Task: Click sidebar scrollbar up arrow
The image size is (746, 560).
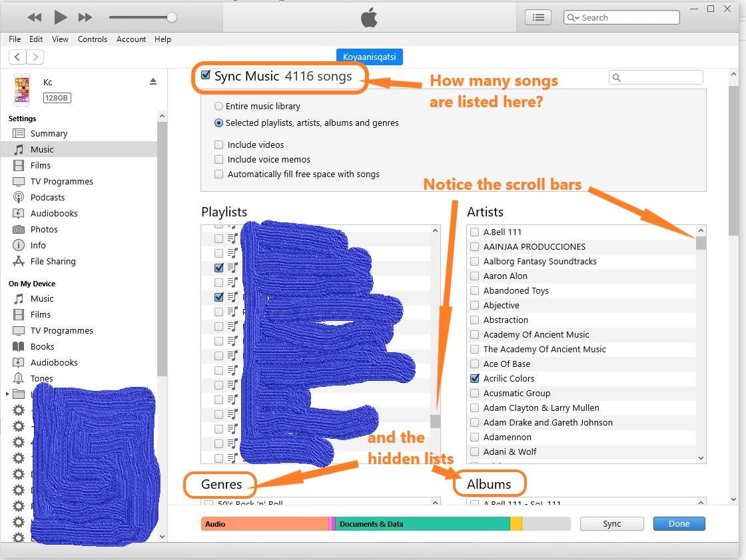Action: [163, 116]
